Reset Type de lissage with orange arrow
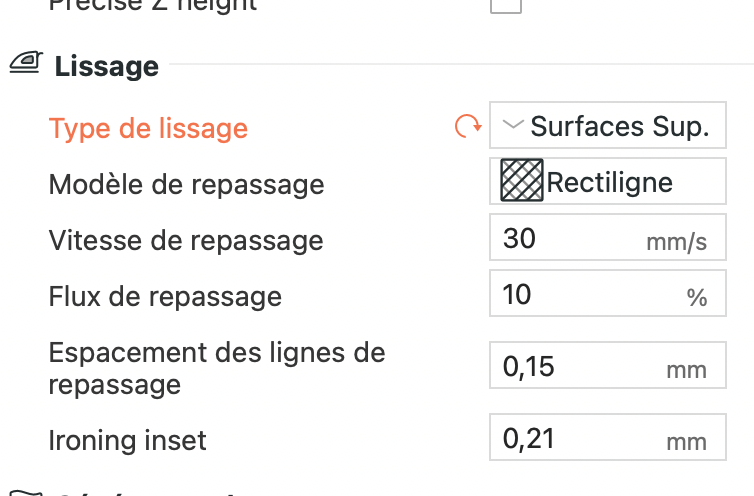Image resolution: width=754 pixels, height=496 pixels. click(467, 127)
